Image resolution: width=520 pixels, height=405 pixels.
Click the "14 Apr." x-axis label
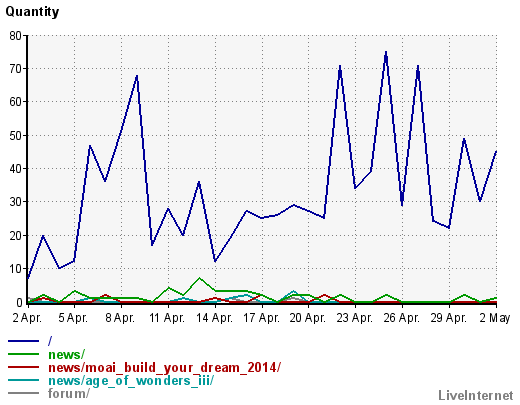(215, 318)
